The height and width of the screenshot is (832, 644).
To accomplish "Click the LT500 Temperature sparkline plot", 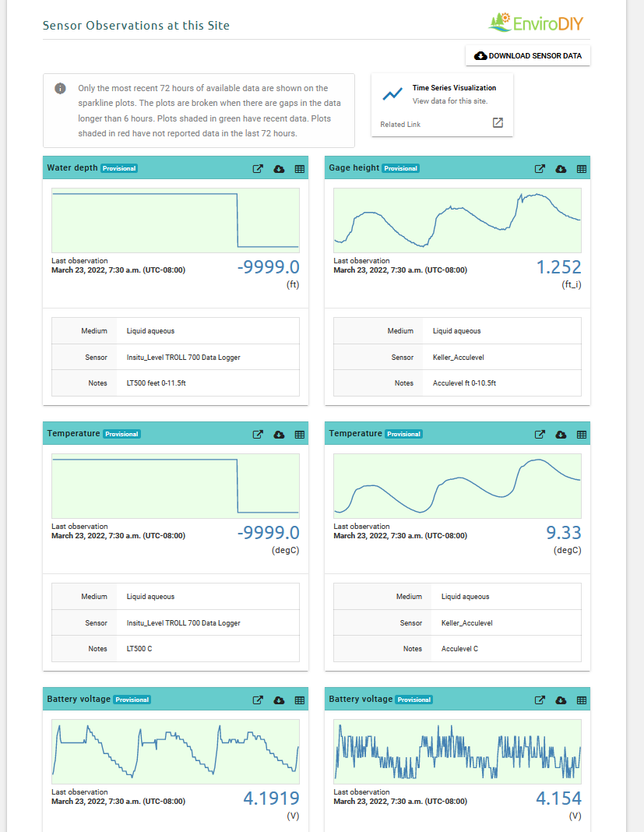I will tap(175, 486).
